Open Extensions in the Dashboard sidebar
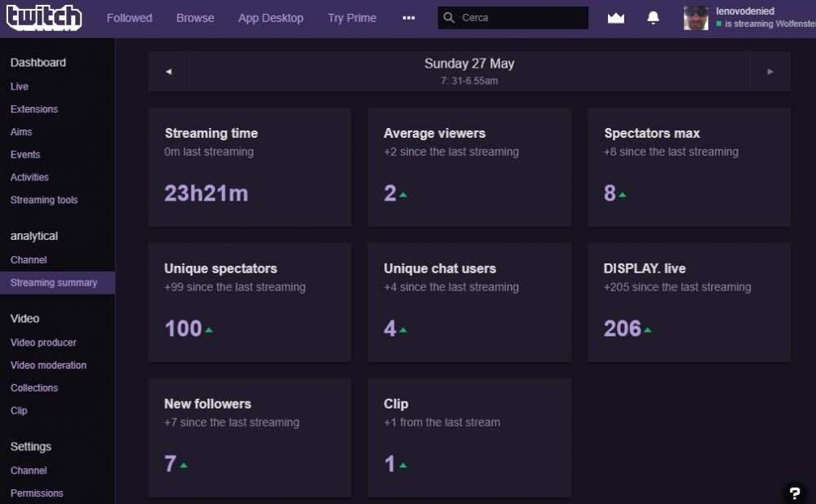The width and height of the screenshot is (816, 504). [33, 109]
